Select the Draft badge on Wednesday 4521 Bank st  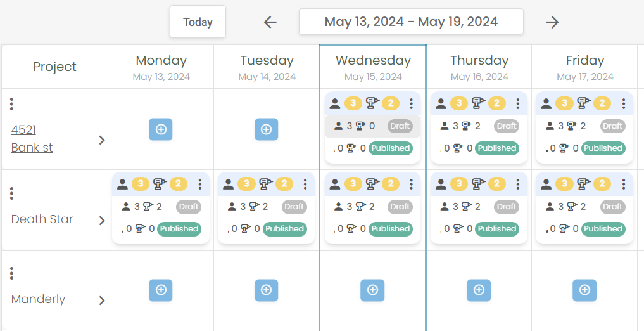(400, 126)
